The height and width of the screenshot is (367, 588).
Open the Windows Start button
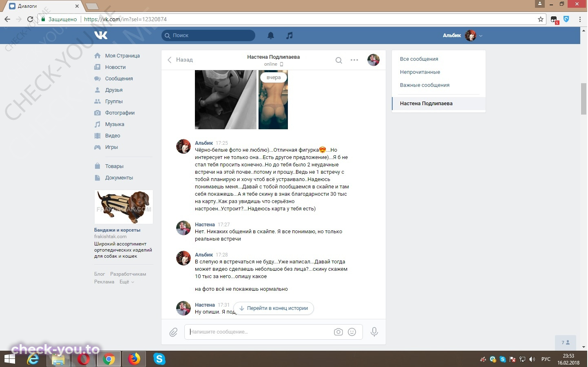(10, 359)
